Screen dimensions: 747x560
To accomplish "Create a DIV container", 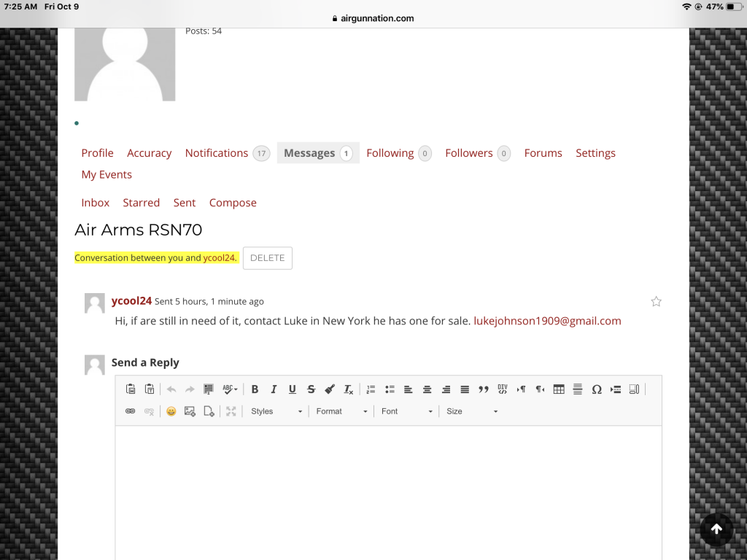I will [502, 389].
